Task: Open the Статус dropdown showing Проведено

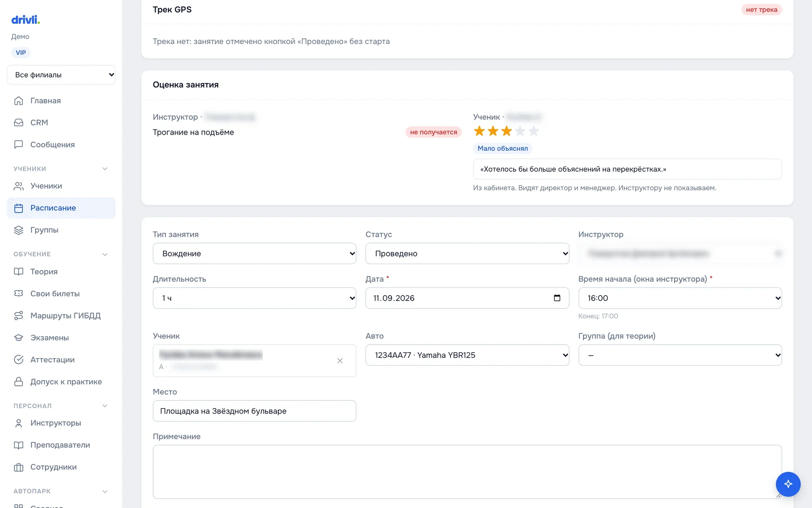Action: click(x=467, y=254)
